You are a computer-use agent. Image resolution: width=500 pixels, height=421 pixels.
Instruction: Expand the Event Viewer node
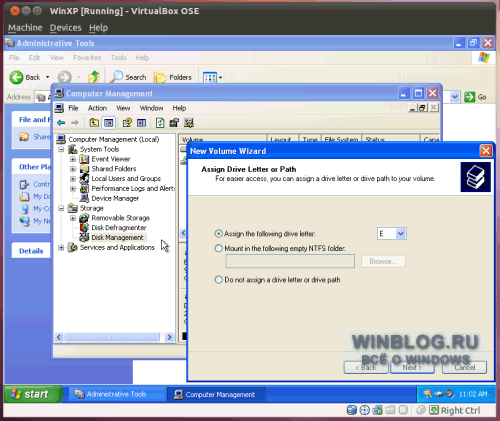coord(73,159)
